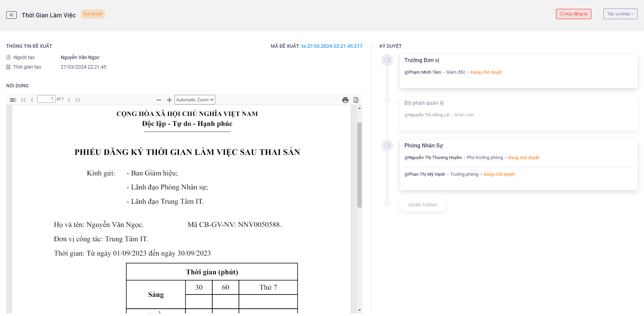
Task: Zoom in with the plus icon
Action: (169, 100)
